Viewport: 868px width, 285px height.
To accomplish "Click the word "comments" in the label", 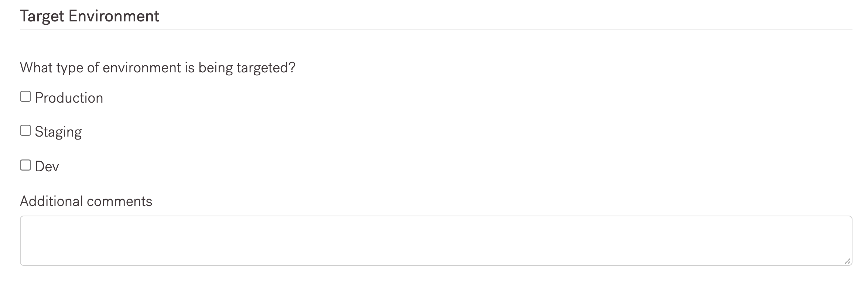I will (119, 201).
